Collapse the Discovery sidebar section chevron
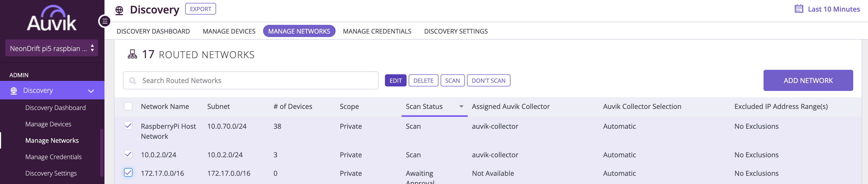Image resolution: width=868 pixels, height=184 pixels. coord(91,91)
